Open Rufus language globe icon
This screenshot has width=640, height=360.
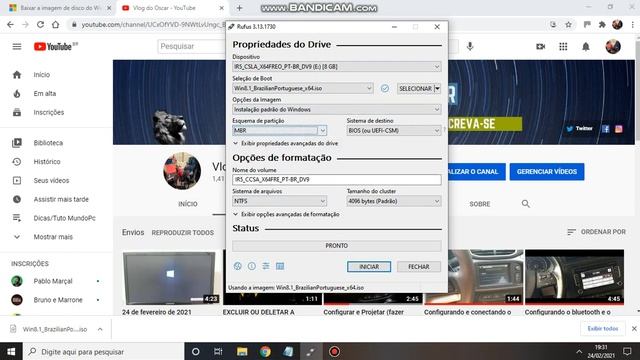[238, 266]
